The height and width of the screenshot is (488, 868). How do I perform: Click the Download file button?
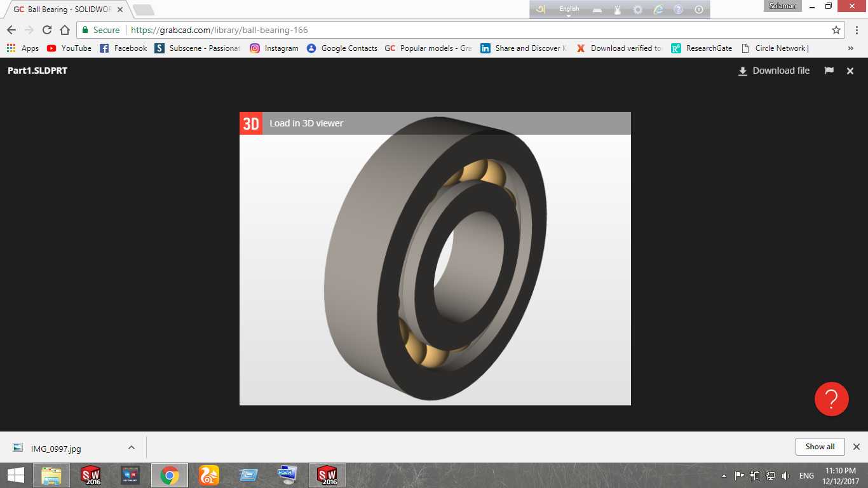tap(773, 71)
